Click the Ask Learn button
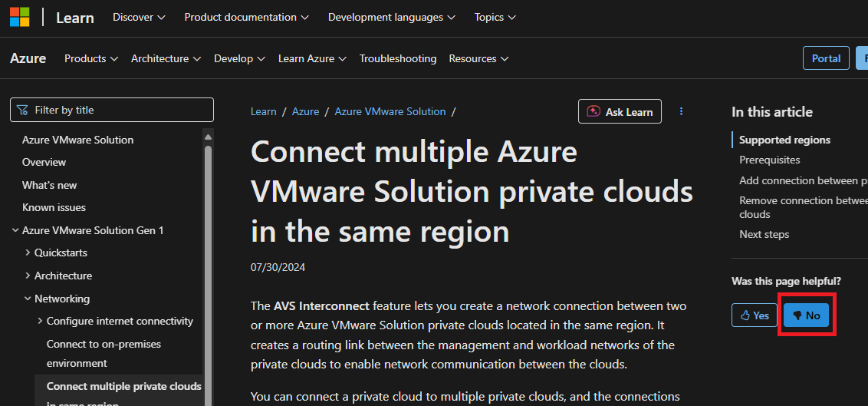This screenshot has width=868, height=406. (x=620, y=111)
